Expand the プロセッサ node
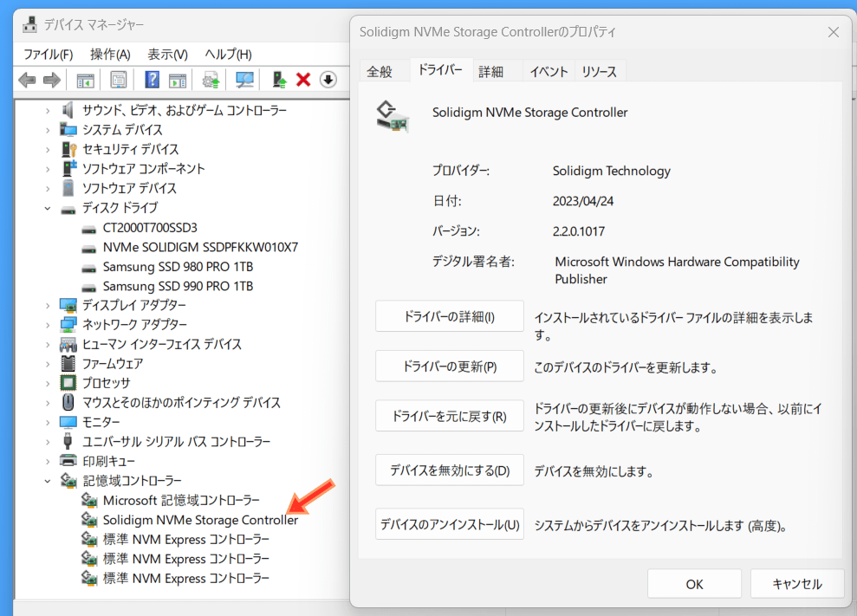857x616 pixels. (x=49, y=383)
